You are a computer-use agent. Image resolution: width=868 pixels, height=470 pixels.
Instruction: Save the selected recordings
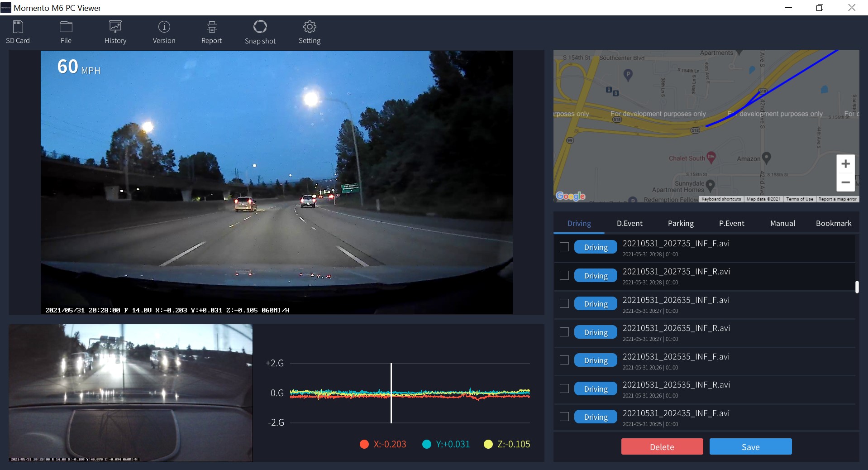pyautogui.click(x=750, y=446)
